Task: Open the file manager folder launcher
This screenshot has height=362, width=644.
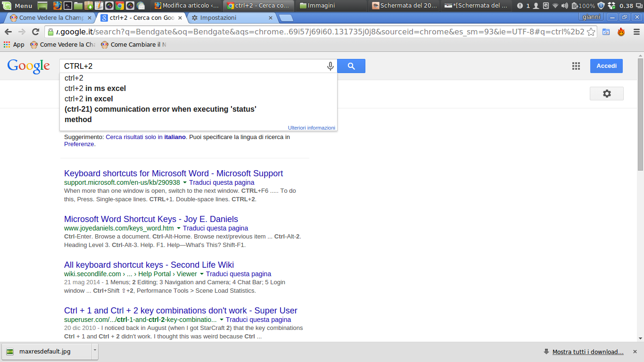Action: tap(78, 6)
